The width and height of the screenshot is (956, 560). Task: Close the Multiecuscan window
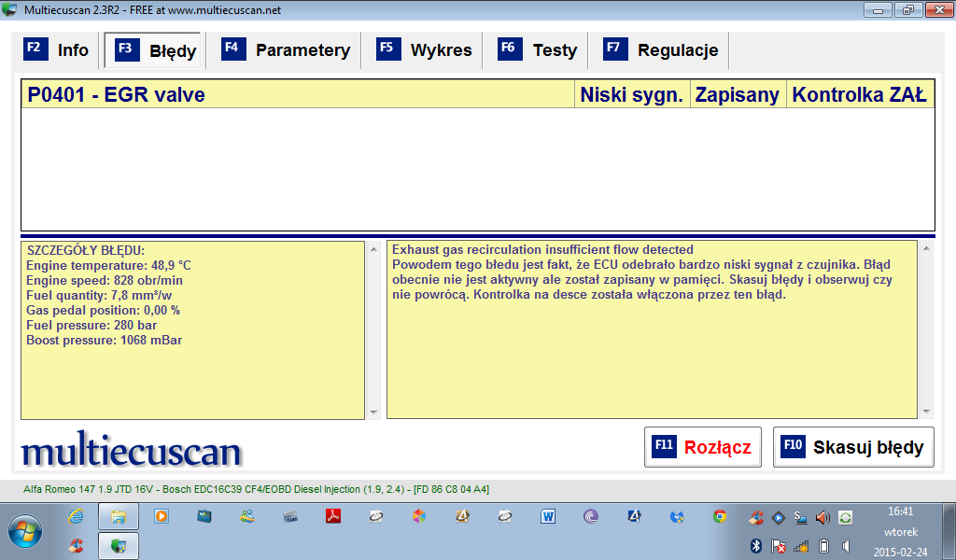coord(939,10)
